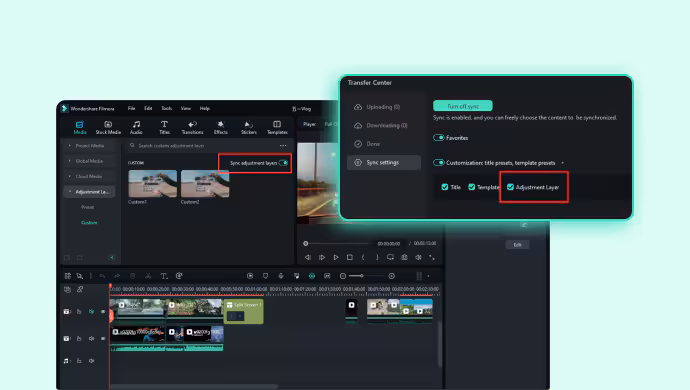Viewport: 690px width, 390px height.
Task: Open the Templates tab
Action: (x=277, y=127)
